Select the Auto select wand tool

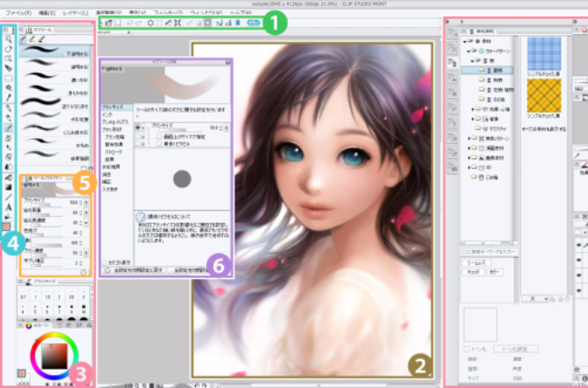coord(8,88)
